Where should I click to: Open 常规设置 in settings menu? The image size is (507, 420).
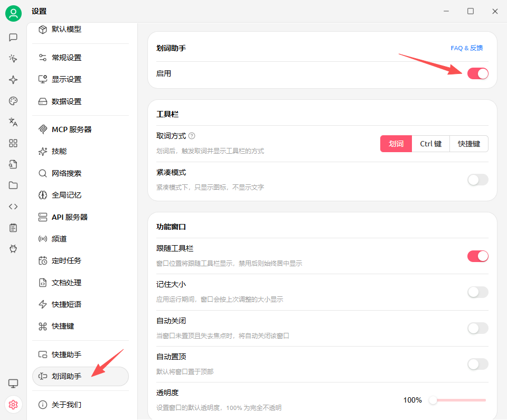tap(80, 58)
